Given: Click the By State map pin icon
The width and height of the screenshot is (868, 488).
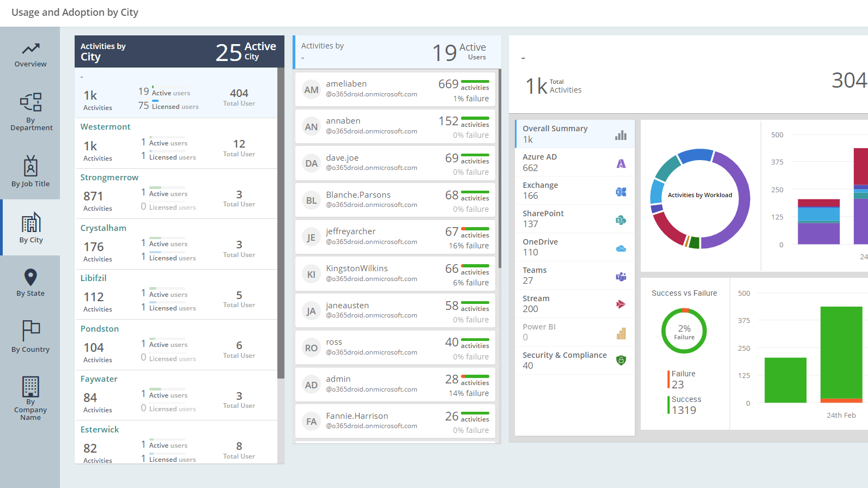Looking at the screenshot, I should (x=31, y=277).
